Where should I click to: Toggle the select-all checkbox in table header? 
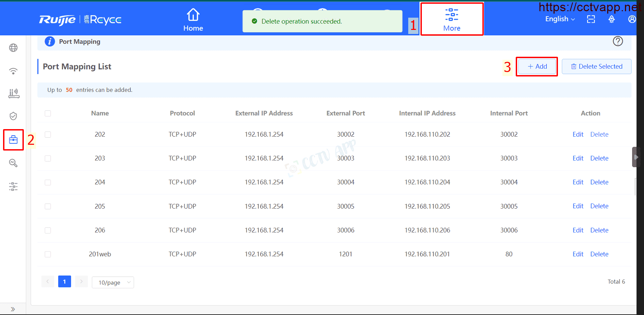click(48, 113)
